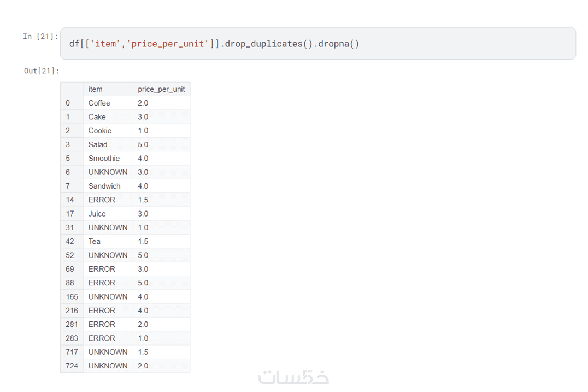Click the 'item' column header
588x392 pixels.
[96, 89]
